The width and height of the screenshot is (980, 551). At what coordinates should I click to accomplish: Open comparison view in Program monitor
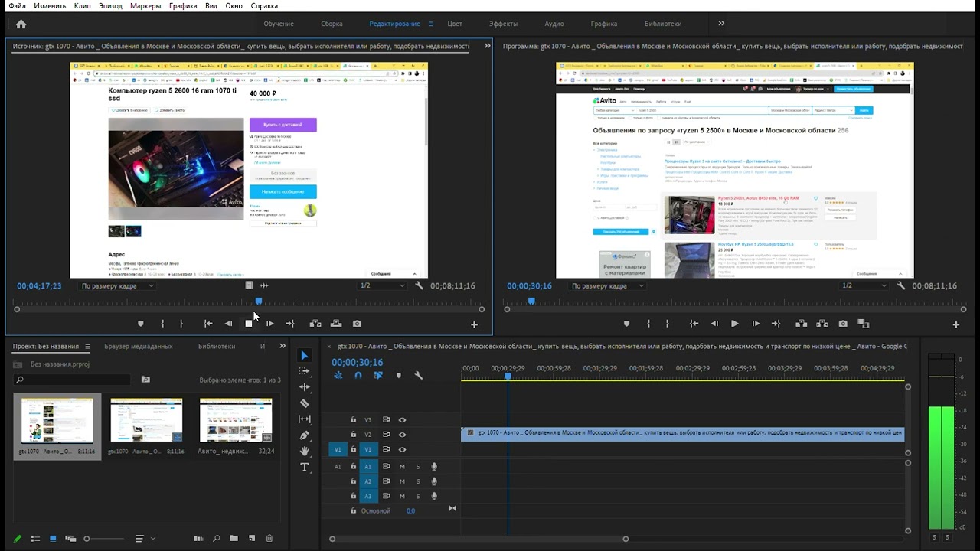[x=864, y=324]
